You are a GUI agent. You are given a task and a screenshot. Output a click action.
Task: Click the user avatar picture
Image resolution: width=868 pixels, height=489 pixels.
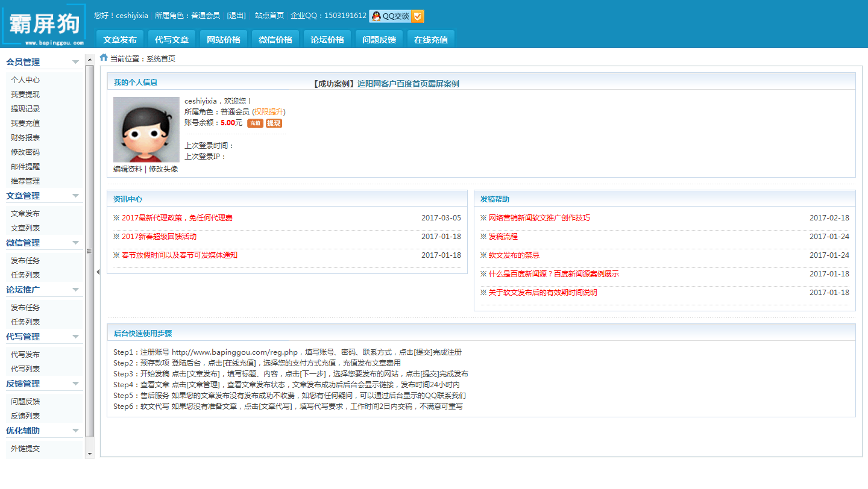tap(146, 129)
